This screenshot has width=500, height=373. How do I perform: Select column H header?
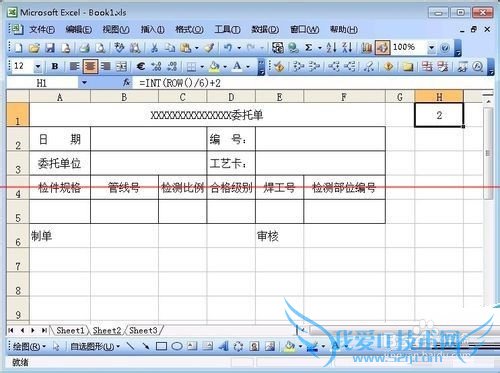439,97
